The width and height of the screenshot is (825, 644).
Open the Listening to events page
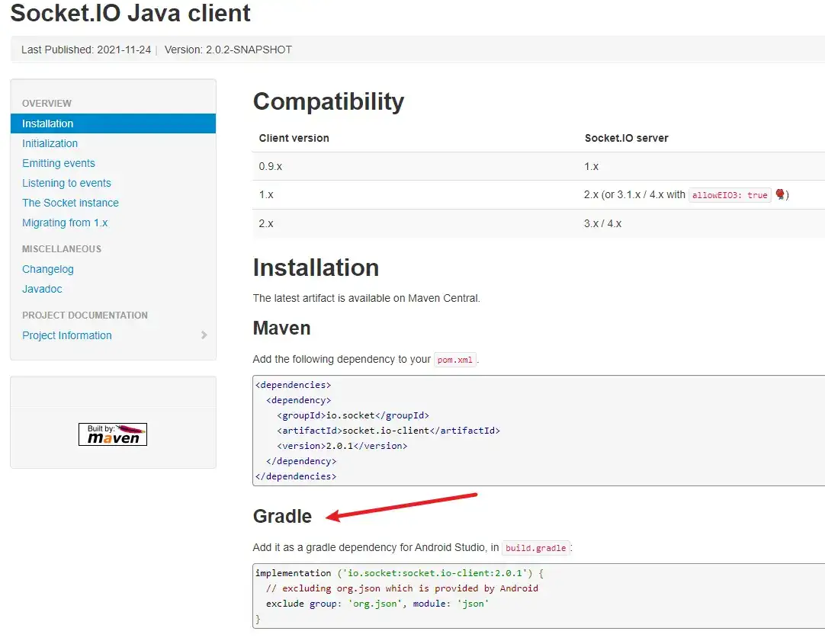click(67, 183)
